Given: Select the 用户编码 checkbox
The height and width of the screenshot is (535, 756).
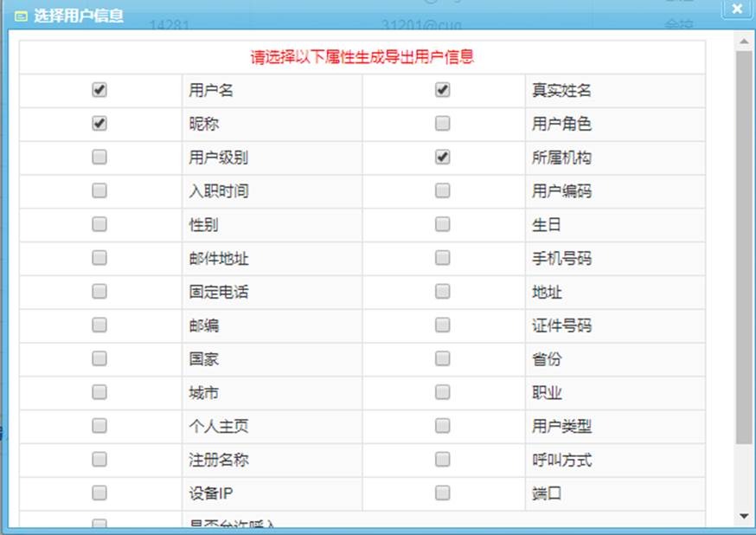Looking at the screenshot, I should (443, 190).
